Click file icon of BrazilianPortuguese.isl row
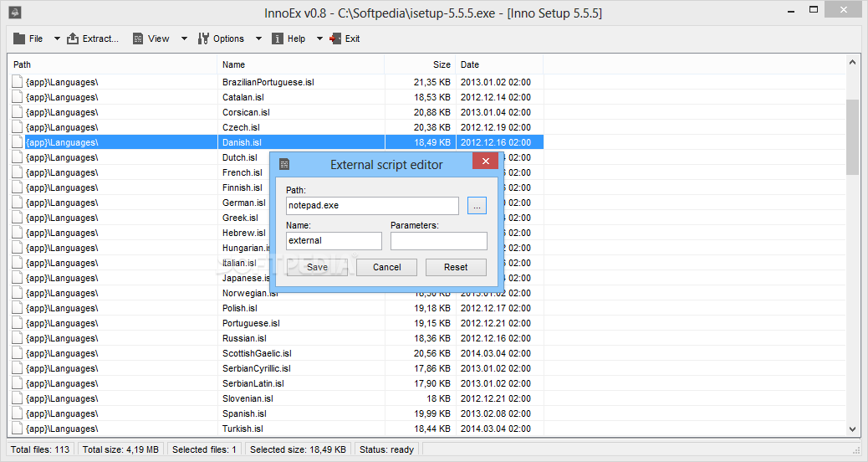Viewport: 868px width, 462px height. tap(18, 82)
